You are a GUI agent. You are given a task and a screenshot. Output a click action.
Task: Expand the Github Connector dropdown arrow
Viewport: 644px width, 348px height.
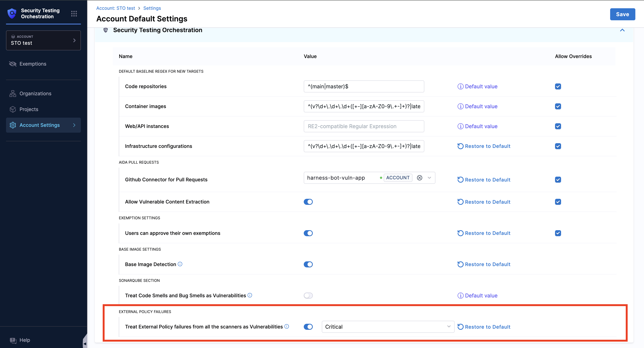pyautogui.click(x=429, y=178)
